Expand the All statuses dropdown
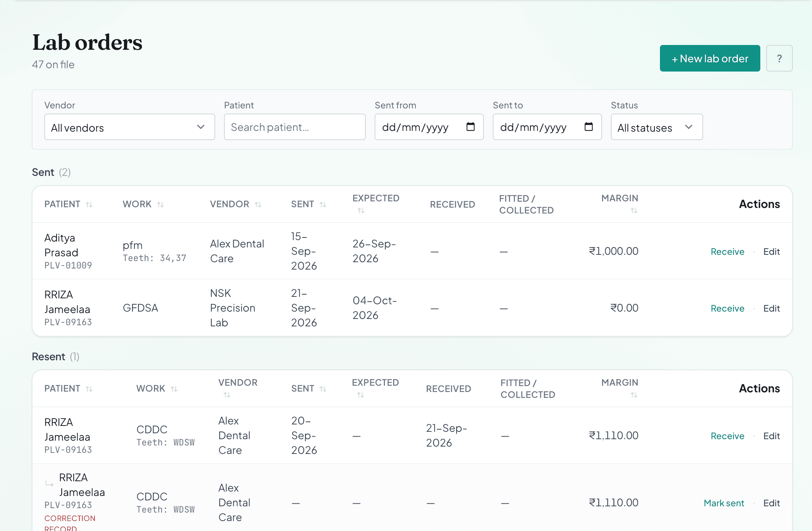 pos(657,127)
